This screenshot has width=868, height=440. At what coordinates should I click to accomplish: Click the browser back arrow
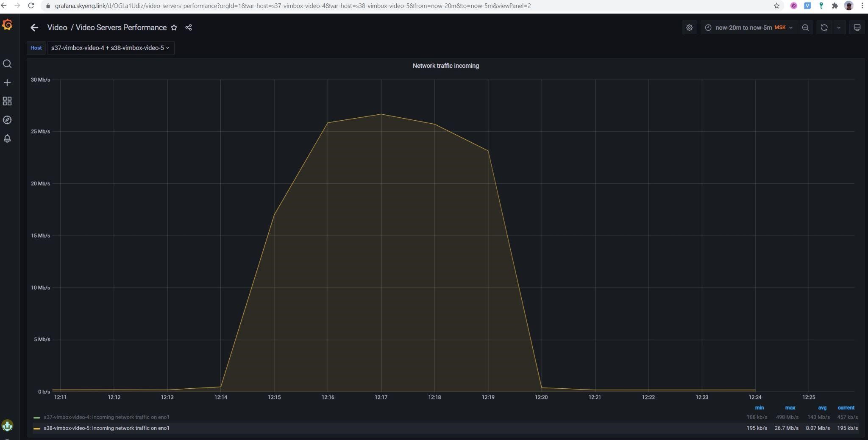[x=3, y=6]
